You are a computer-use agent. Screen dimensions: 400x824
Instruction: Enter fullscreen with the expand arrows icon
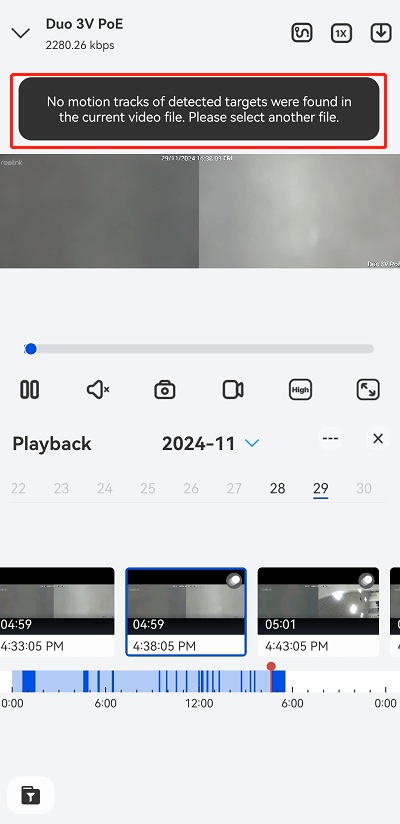pos(368,390)
